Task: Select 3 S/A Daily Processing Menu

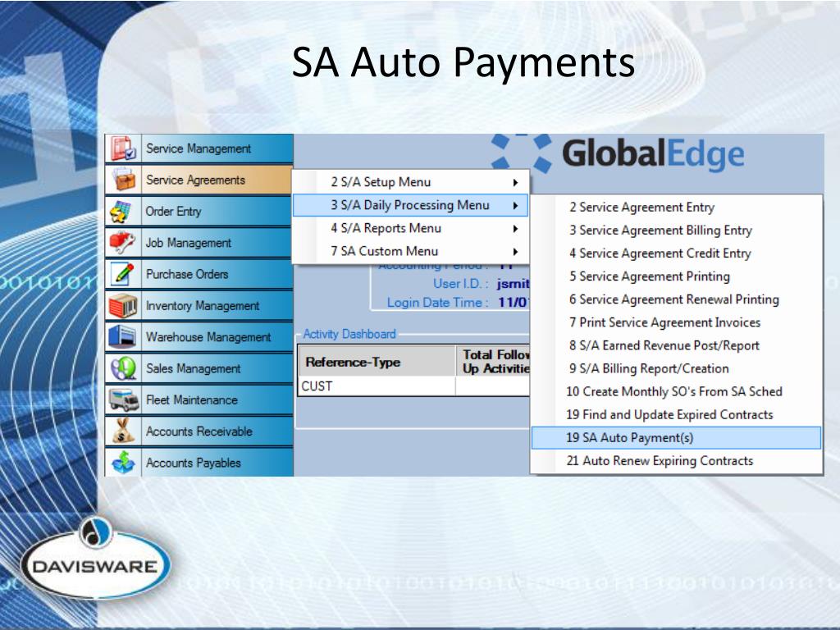Action: (410, 205)
